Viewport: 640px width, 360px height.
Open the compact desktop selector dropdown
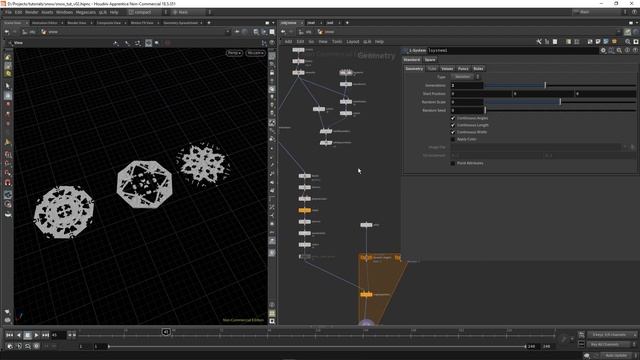(x=148, y=12)
